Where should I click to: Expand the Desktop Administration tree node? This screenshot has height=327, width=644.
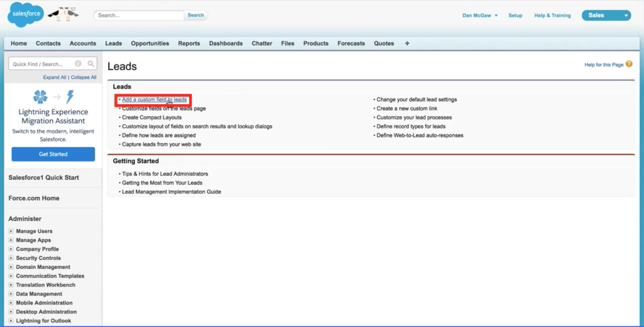tap(11, 312)
